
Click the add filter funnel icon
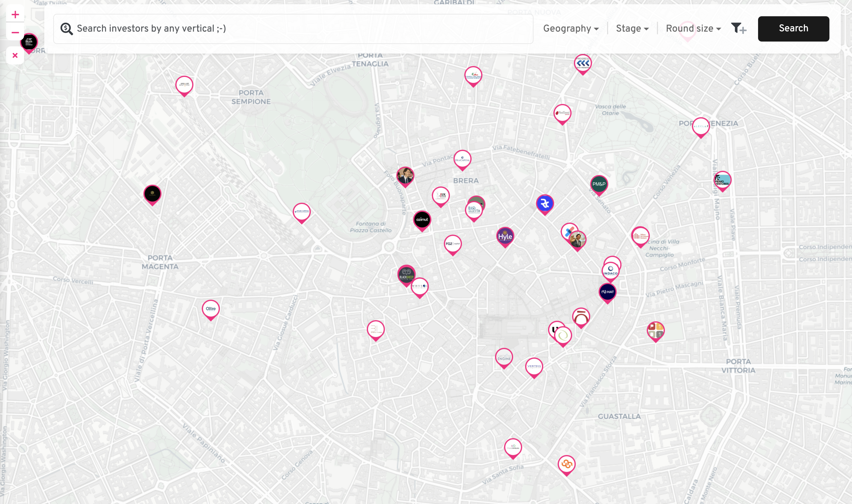[738, 29]
